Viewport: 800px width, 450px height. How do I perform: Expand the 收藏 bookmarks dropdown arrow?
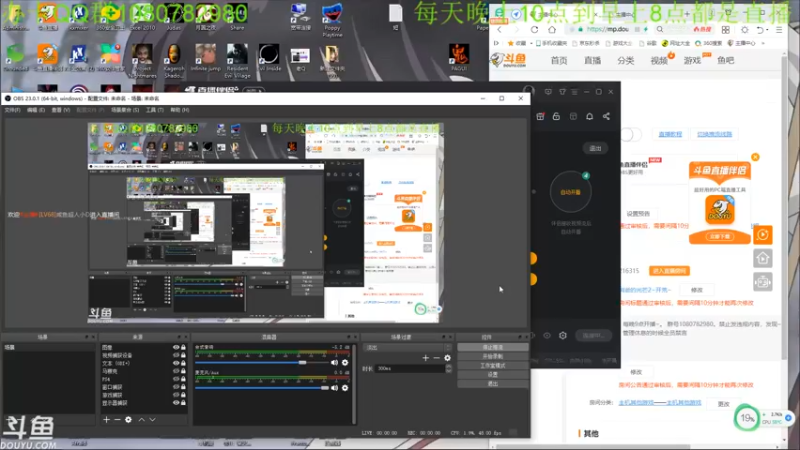pos(531,43)
